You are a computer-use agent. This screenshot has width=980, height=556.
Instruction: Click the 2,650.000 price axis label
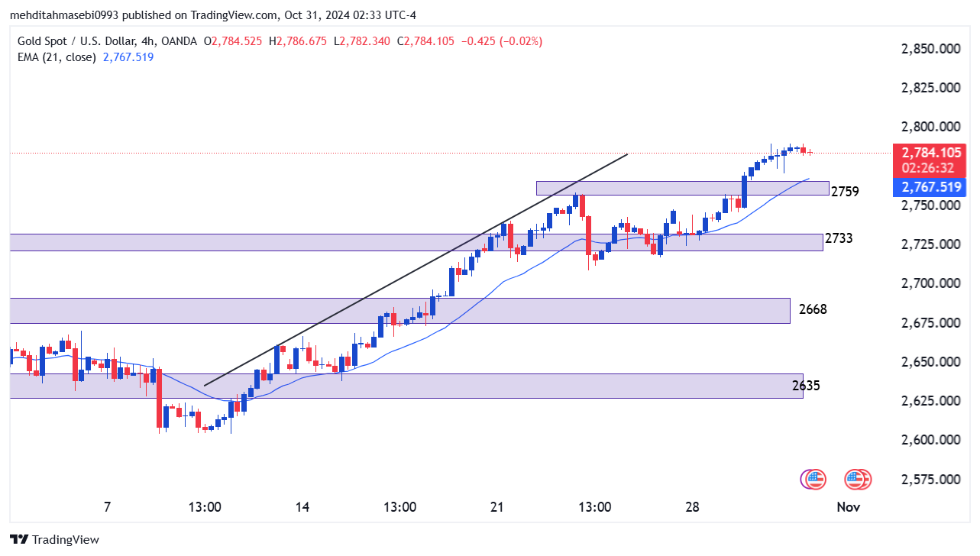click(x=930, y=362)
